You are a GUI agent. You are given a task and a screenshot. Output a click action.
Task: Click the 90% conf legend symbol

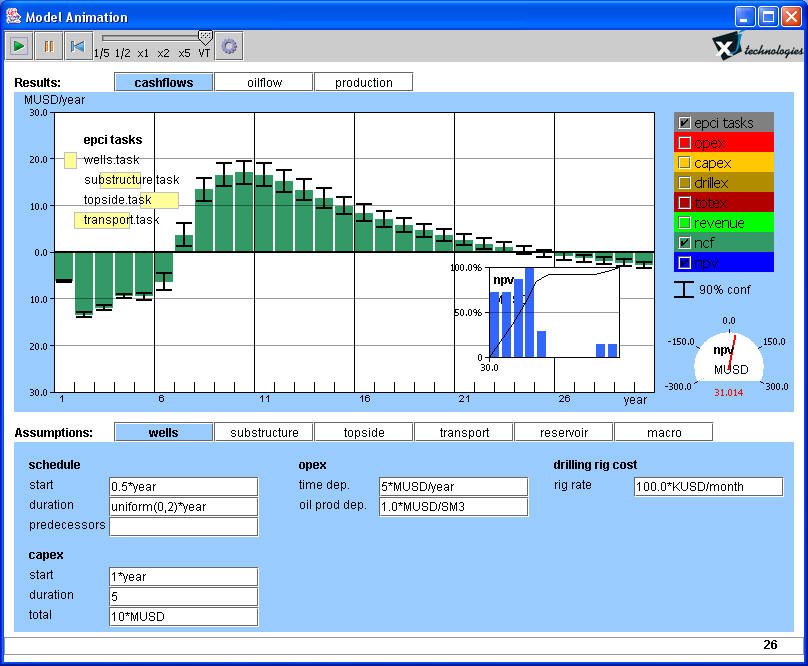[683, 289]
